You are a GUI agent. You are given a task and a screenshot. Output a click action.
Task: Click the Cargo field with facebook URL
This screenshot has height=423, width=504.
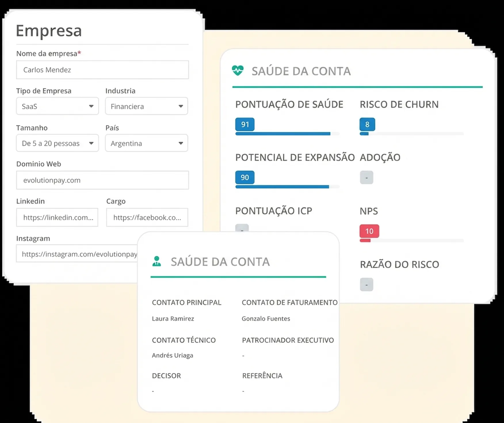coord(147,217)
